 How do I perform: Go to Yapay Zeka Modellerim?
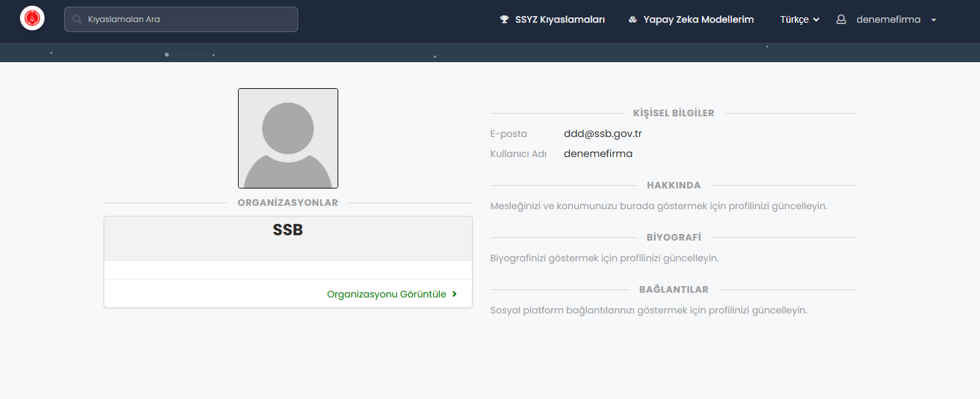click(698, 20)
